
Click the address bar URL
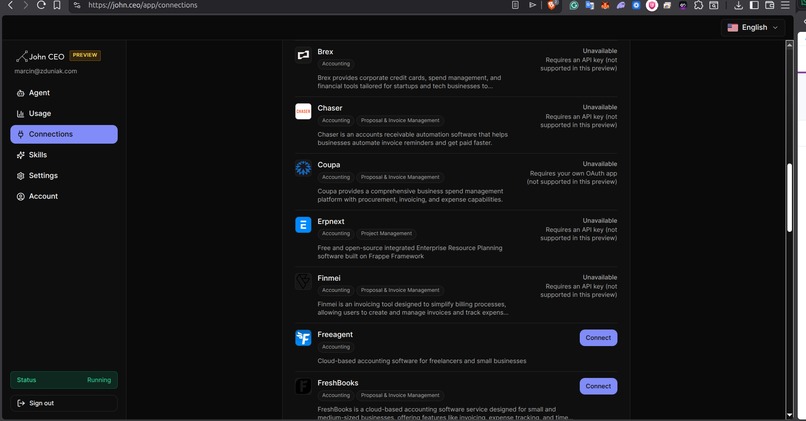[x=142, y=5]
